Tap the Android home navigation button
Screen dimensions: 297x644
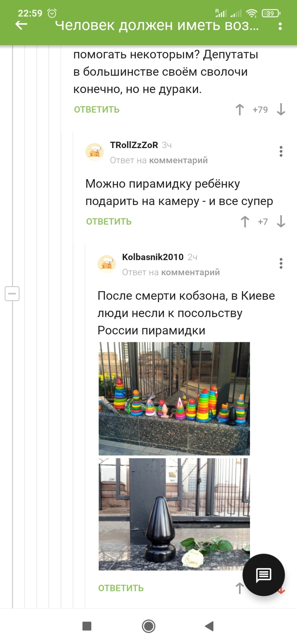tap(148, 626)
